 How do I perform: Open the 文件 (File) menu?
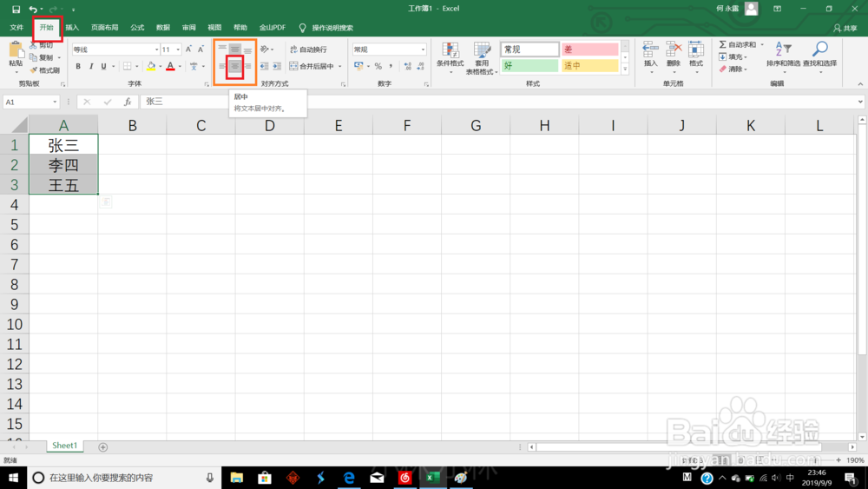click(16, 28)
